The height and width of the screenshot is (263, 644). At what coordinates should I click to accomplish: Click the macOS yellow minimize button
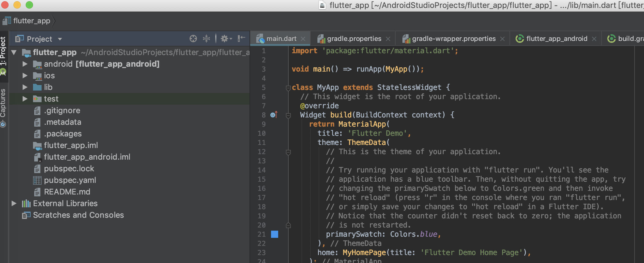(x=17, y=5)
